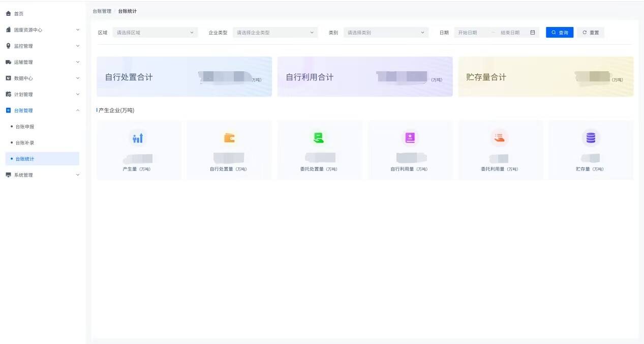Click the calendar icon in date range field
This screenshot has width=644, height=344.
532,33
